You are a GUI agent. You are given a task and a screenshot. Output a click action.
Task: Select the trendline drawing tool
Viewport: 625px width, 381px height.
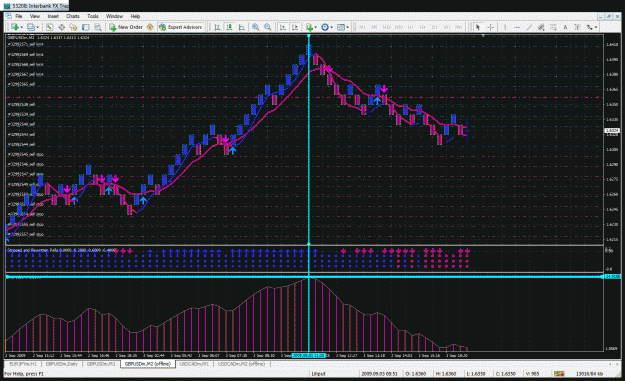coord(529,27)
